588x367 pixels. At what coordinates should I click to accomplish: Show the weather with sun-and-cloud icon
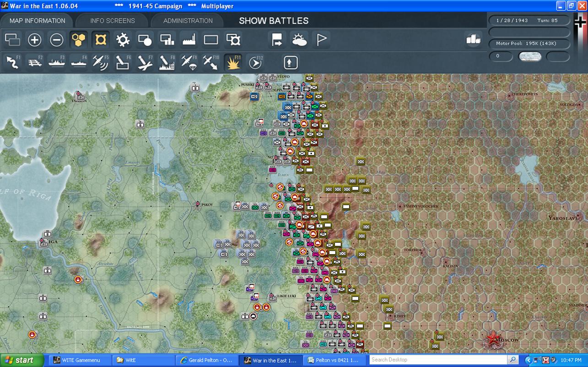(x=299, y=40)
